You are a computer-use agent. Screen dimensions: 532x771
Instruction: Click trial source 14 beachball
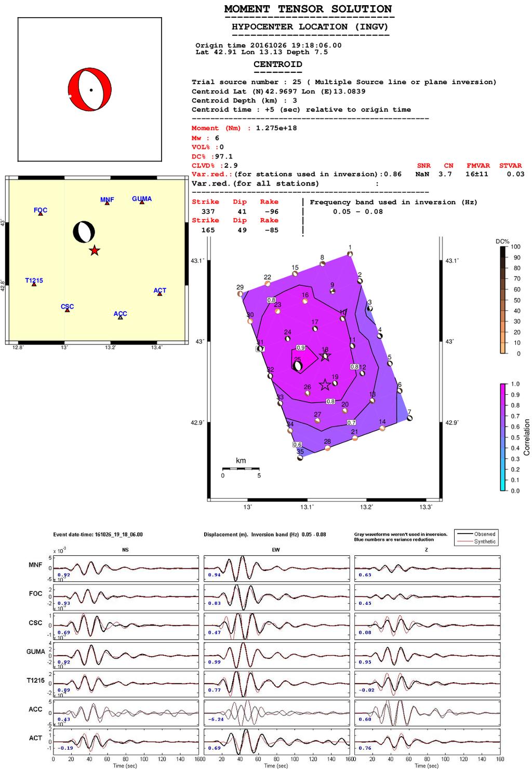click(382, 428)
